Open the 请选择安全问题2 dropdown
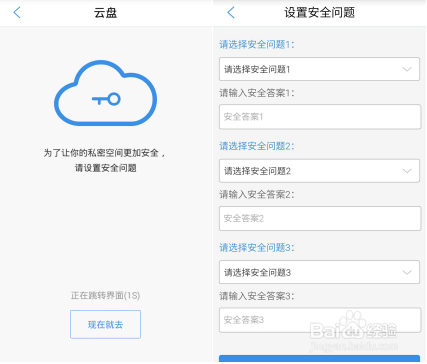Screen dimensions: 427x364 point(319,171)
